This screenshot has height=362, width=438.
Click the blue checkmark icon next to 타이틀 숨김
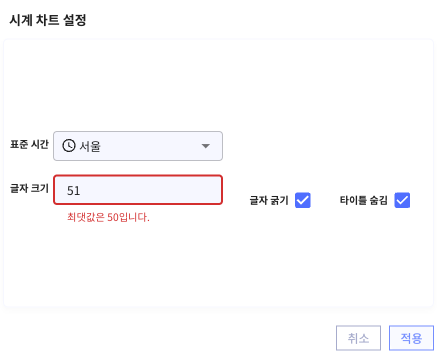[x=402, y=200]
